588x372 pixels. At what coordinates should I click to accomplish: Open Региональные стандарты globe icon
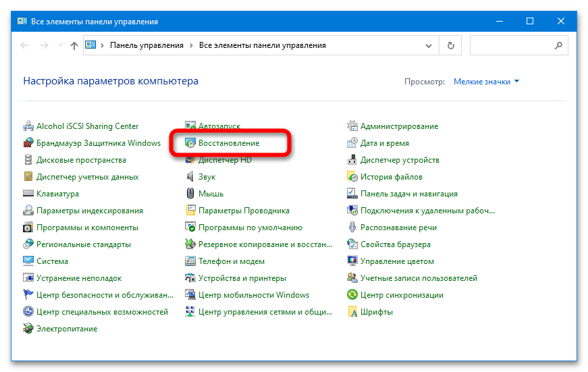[x=28, y=244]
